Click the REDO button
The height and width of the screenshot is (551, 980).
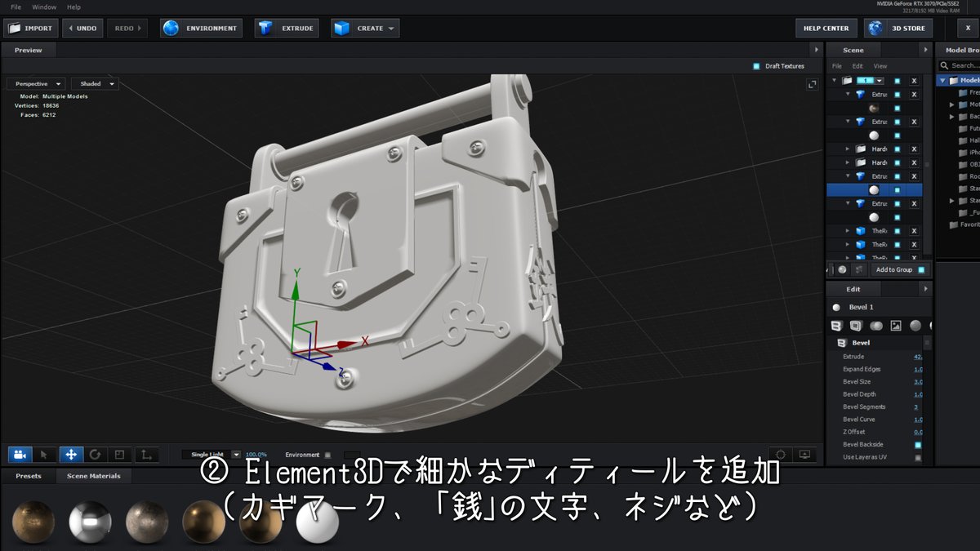127,28
